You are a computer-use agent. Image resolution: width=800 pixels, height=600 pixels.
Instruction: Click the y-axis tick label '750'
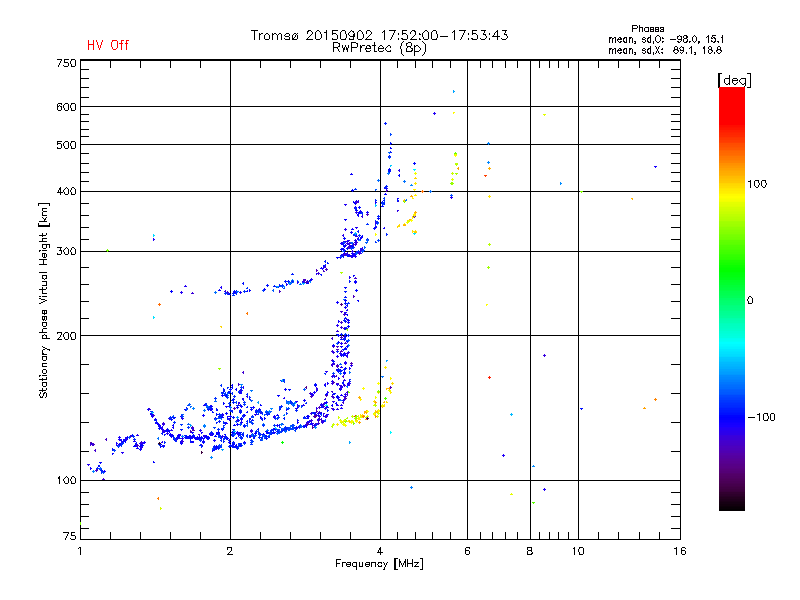coord(66,63)
